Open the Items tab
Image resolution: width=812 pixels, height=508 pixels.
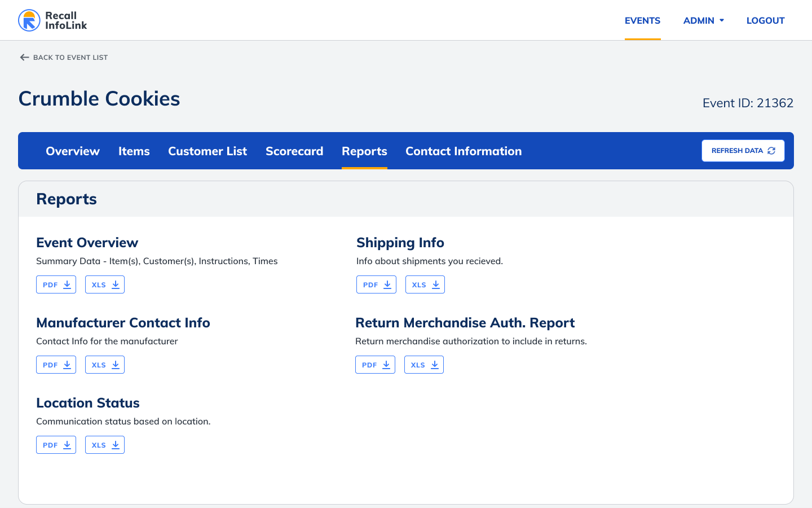[x=134, y=151]
